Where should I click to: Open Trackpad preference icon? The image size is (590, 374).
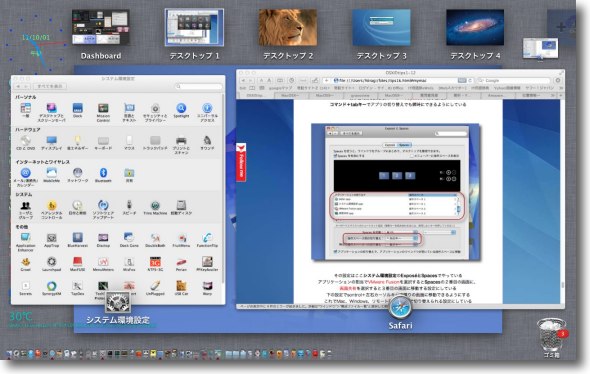pyautogui.click(x=155, y=141)
